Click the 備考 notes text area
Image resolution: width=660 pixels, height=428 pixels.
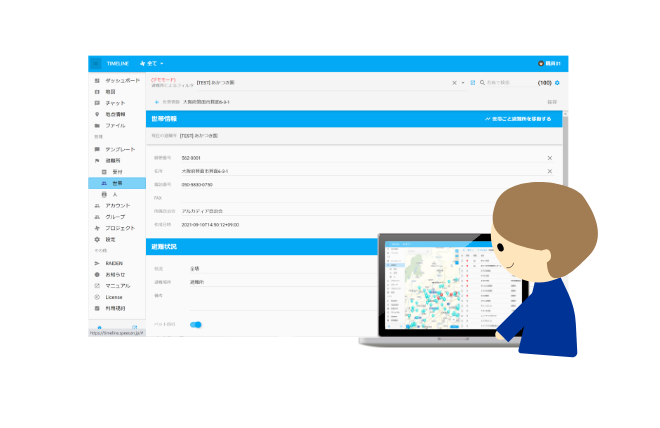pyautogui.click(x=283, y=301)
